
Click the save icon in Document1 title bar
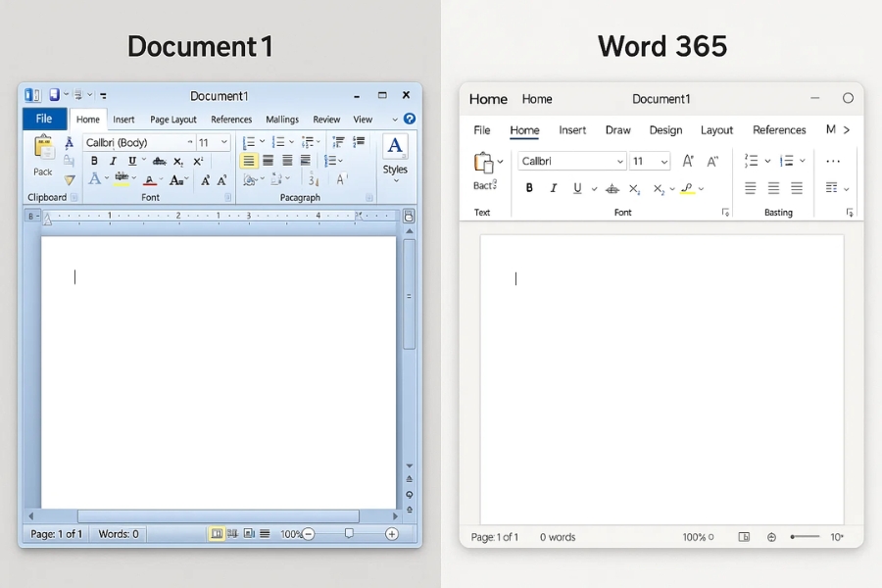(x=54, y=94)
